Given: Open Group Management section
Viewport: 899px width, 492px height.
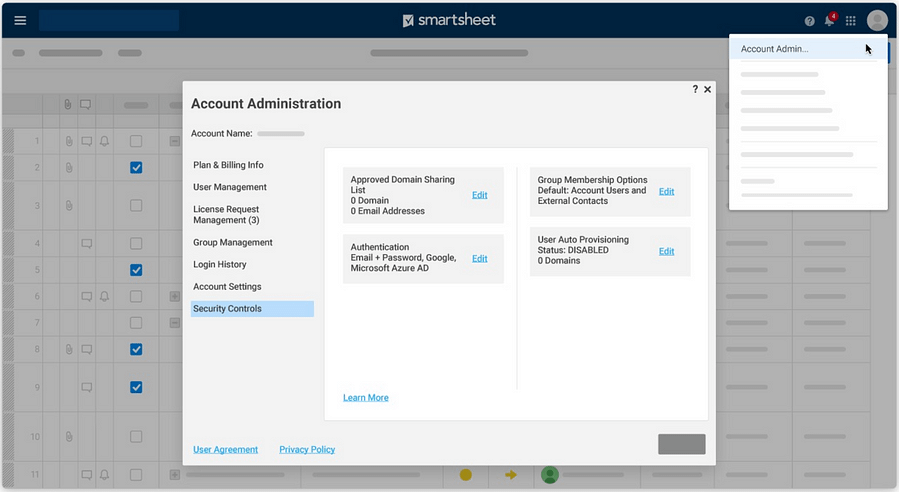Looking at the screenshot, I should (x=233, y=243).
